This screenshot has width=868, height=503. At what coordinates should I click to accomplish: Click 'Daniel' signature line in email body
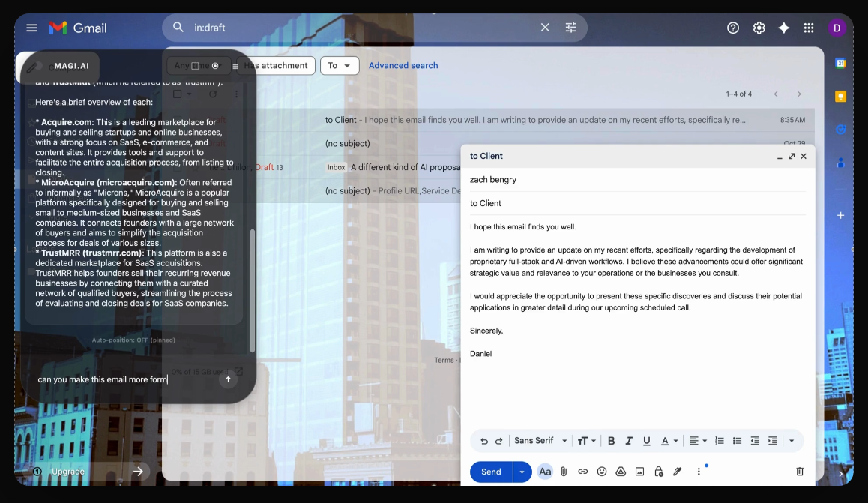coord(480,354)
